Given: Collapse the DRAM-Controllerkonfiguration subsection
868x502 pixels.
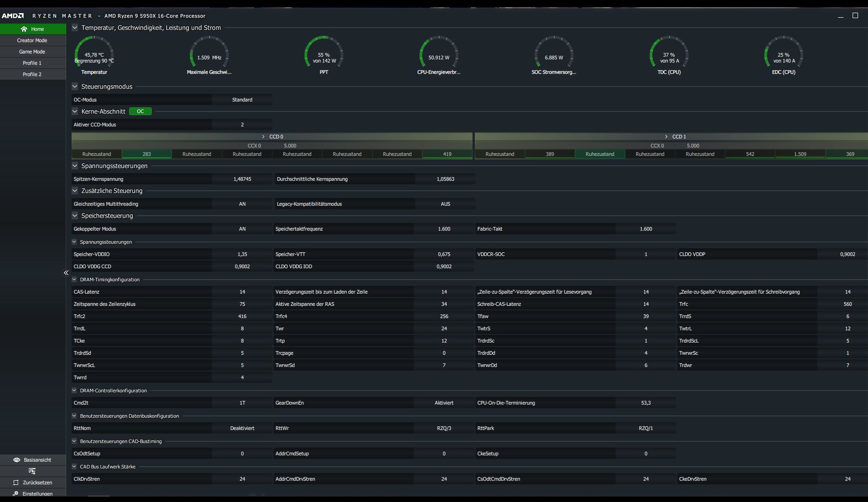Looking at the screenshot, I should coord(74,391).
